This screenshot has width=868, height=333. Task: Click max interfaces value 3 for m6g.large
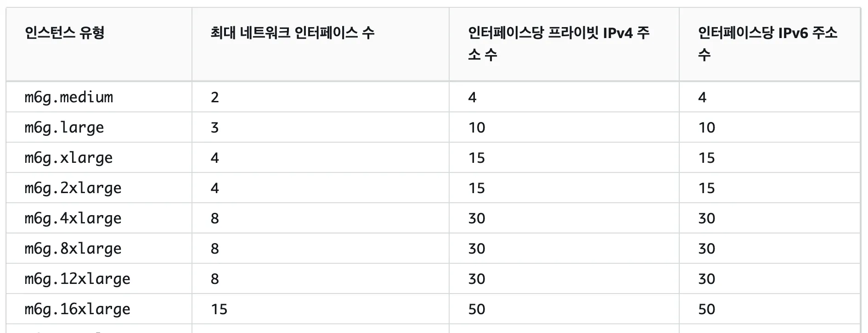[x=215, y=128]
